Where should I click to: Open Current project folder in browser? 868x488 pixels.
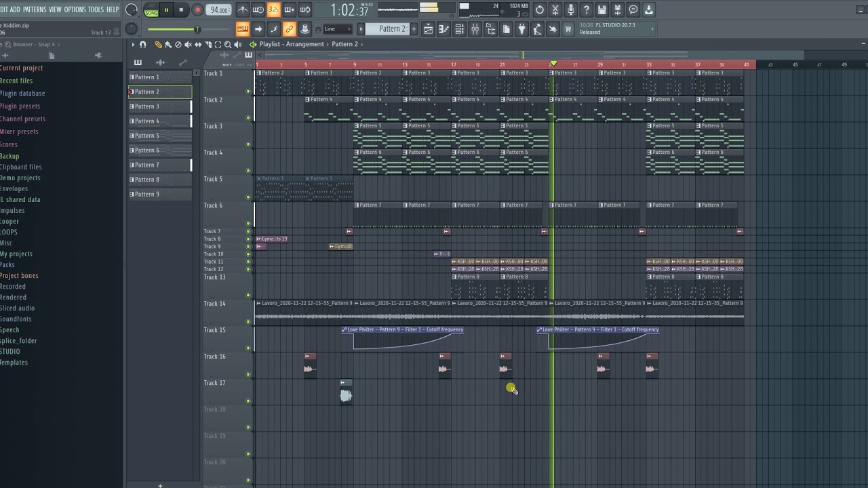click(21, 68)
